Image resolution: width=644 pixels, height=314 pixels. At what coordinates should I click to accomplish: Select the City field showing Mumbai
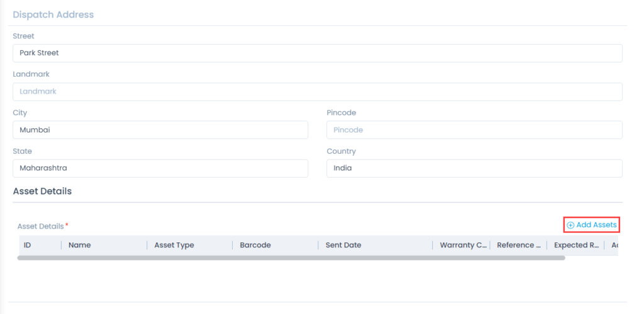(160, 130)
